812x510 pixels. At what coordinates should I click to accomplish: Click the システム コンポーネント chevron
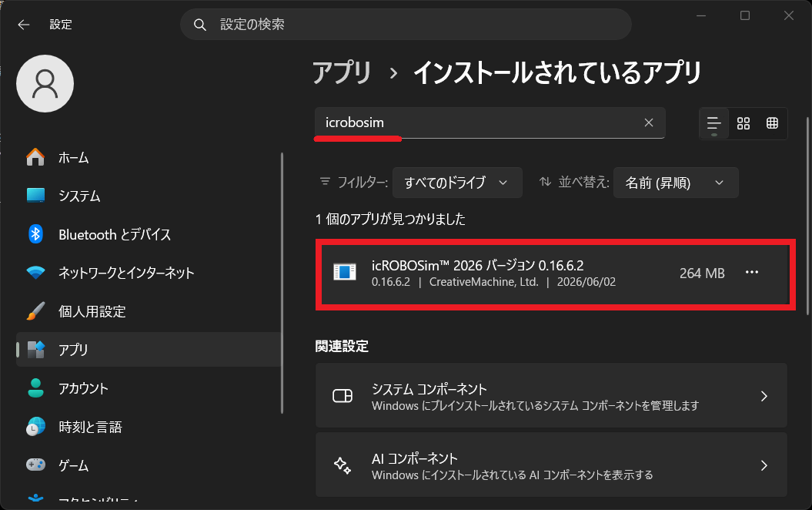point(764,396)
